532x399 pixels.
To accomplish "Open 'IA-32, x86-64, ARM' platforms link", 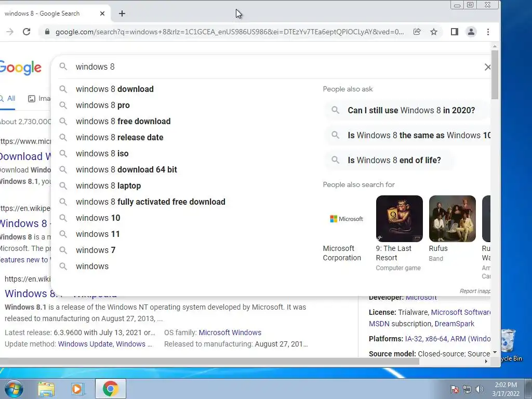I will [447, 339].
